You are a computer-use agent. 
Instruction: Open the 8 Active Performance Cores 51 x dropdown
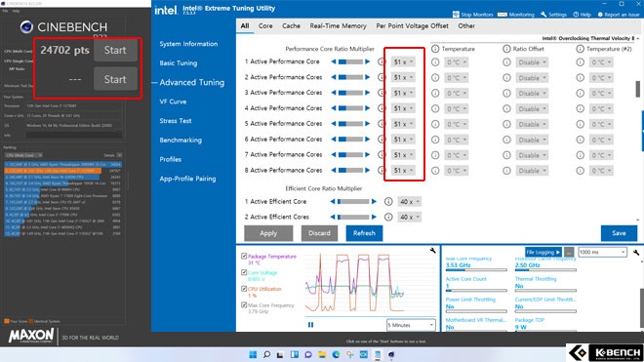pyautogui.click(x=403, y=171)
